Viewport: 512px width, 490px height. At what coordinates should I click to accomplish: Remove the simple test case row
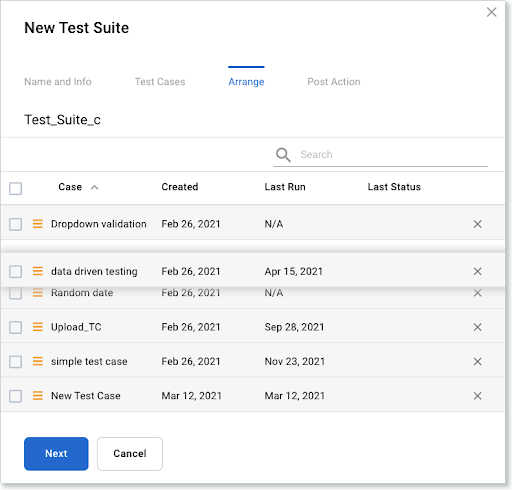(477, 361)
